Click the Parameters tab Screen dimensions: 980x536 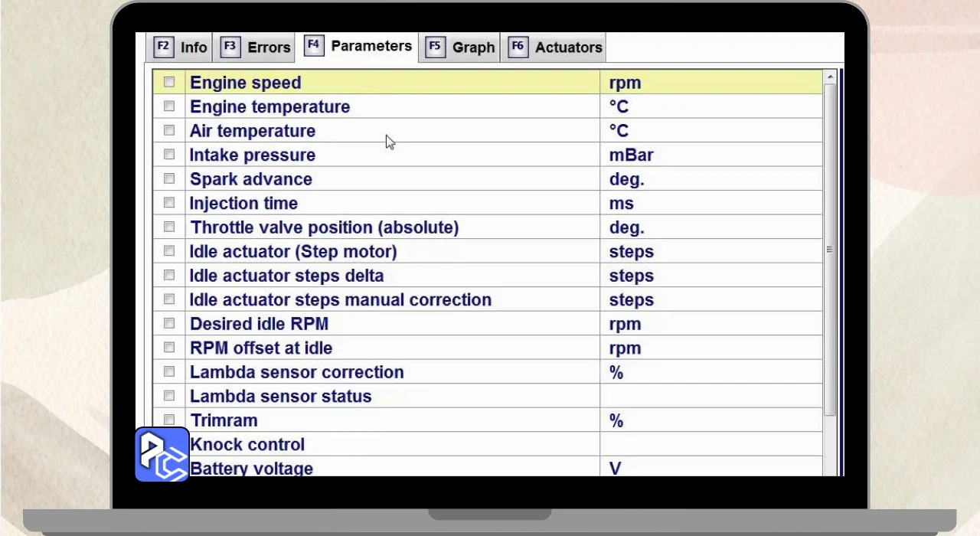(x=360, y=46)
